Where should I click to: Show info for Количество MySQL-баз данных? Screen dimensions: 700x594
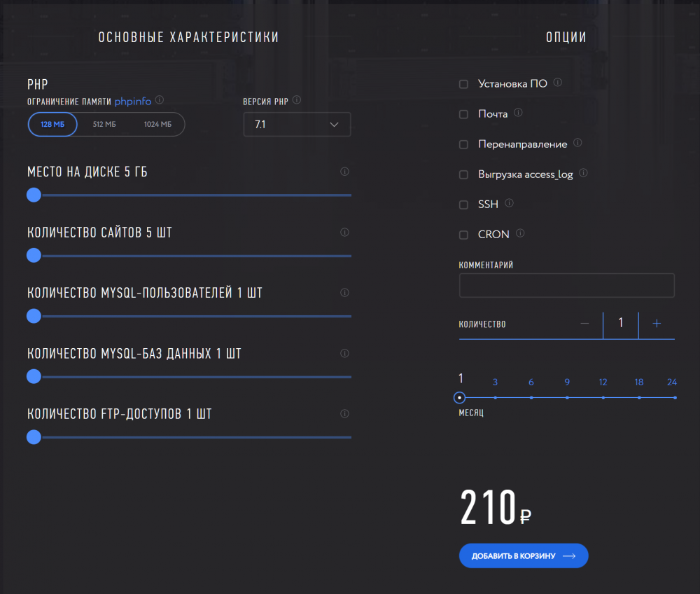point(344,353)
